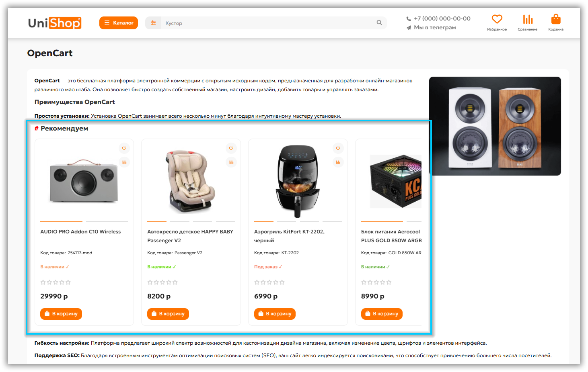Add AUDIO PRO speaker to comparison
This screenshot has width=588, height=372.
coord(124,162)
